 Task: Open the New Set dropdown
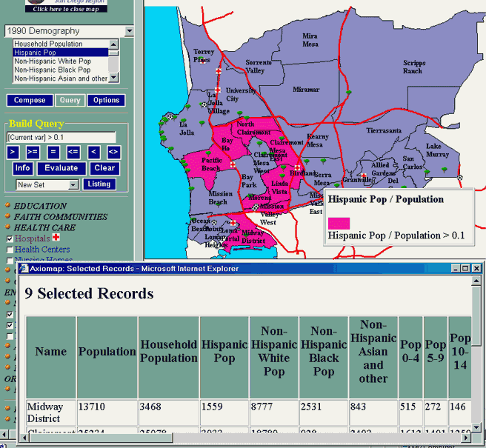73,185
